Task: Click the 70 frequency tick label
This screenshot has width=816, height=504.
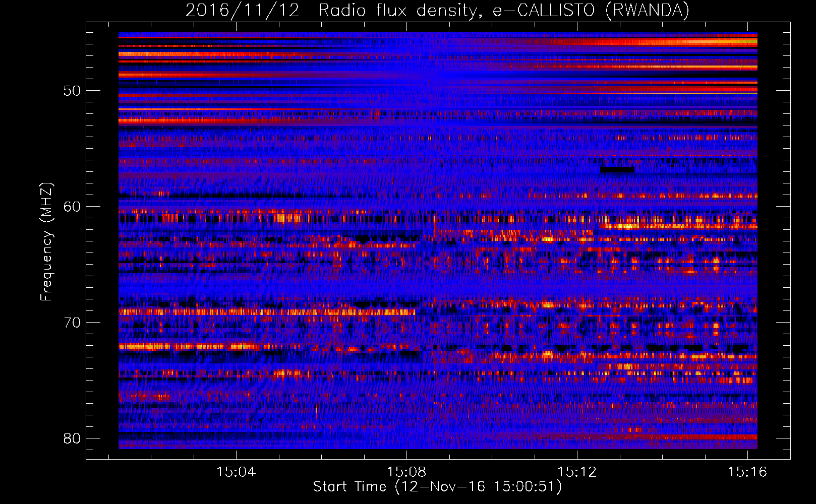Action: tap(72, 323)
